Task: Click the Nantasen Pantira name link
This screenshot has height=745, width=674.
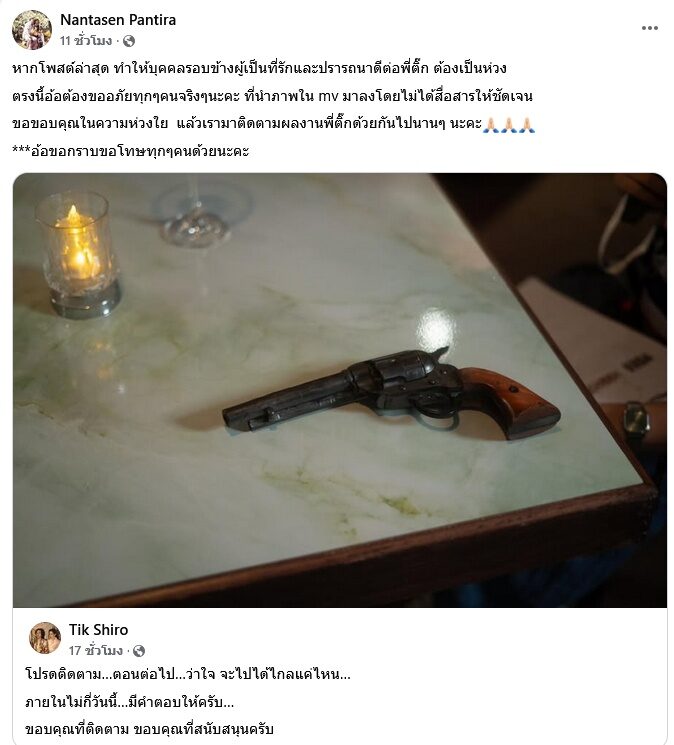Action: pos(118,20)
